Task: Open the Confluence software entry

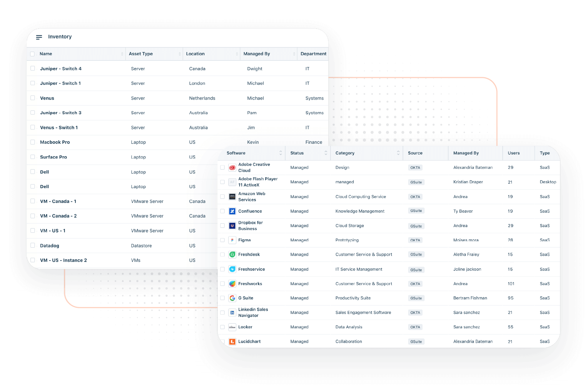Action: tap(250, 211)
